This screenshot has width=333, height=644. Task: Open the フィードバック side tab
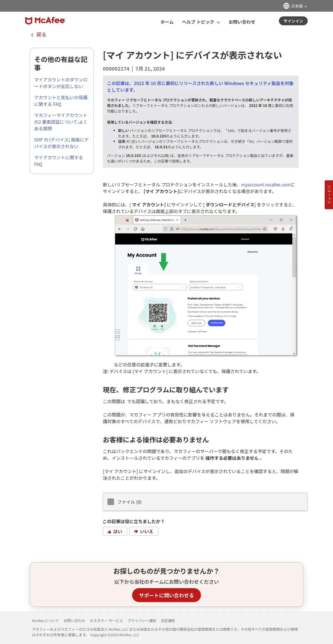coord(329,195)
